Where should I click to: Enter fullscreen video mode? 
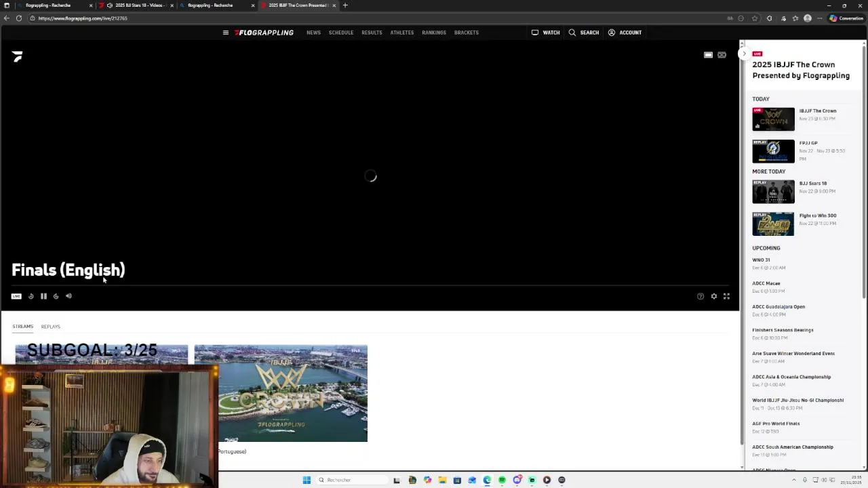[726, 296]
